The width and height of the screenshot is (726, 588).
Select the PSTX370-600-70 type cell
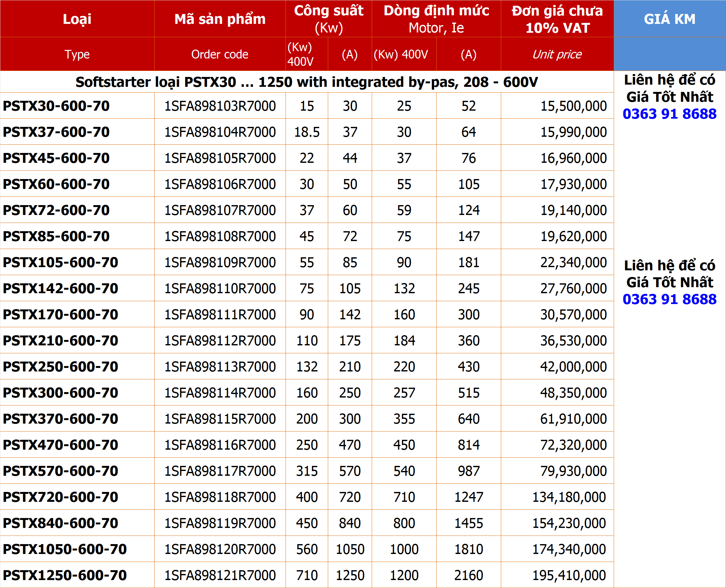click(77, 419)
